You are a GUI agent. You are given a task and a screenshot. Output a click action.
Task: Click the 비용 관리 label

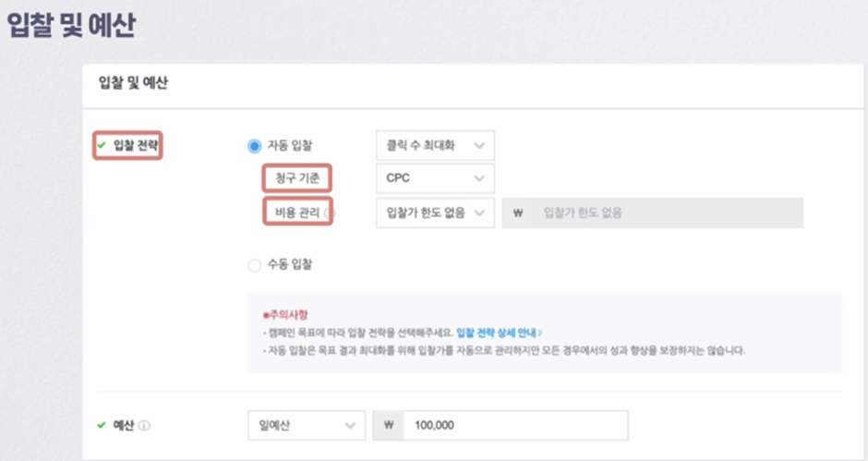point(297,212)
